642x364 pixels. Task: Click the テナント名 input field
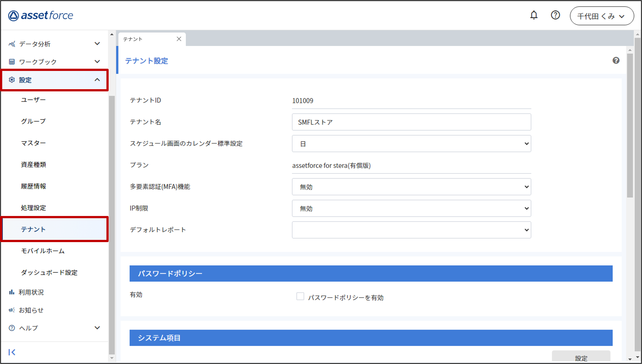coord(411,122)
